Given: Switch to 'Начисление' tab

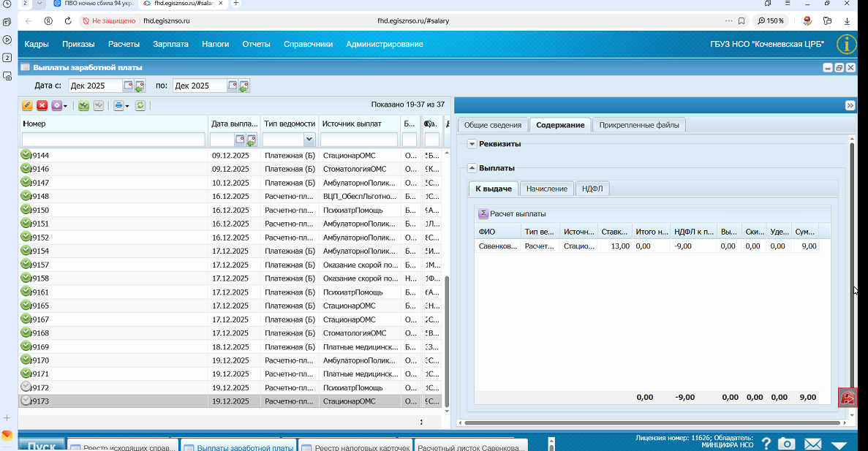Looking at the screenshot, I should coord(547,189).
